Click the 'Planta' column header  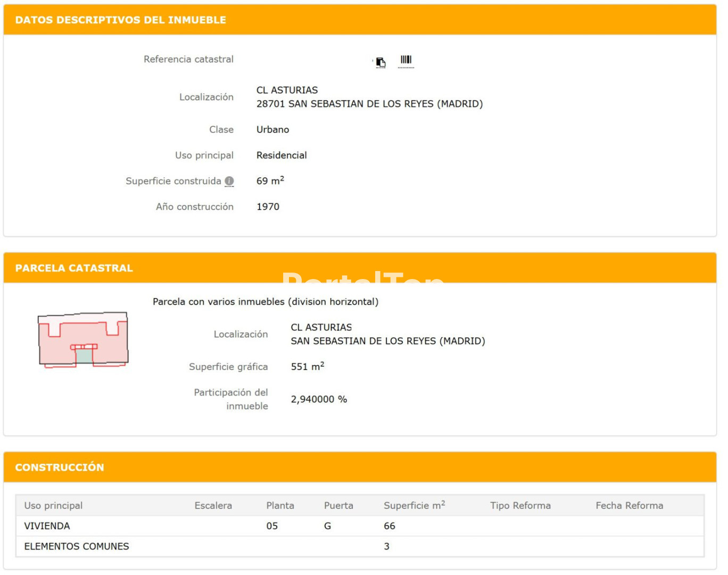coord(280,506)
